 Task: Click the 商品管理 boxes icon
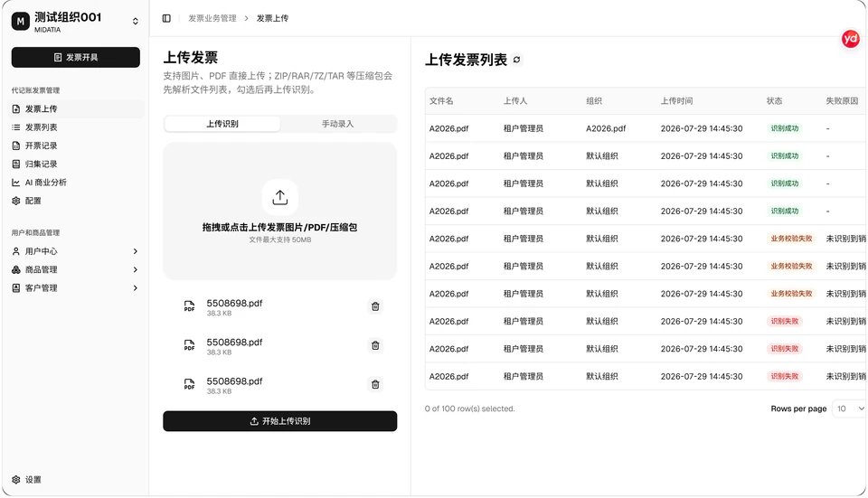click(x=16, y=269)
